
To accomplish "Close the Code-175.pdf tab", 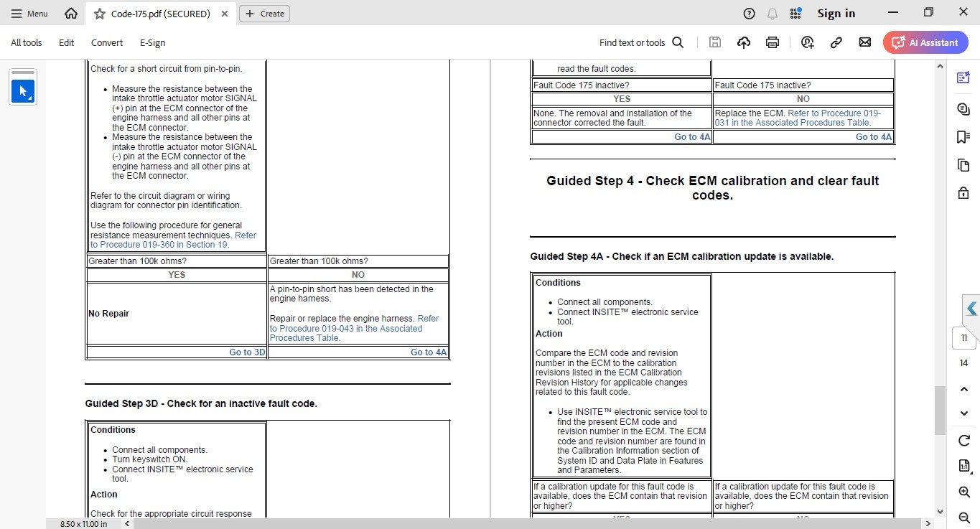I will click(223, 14).
